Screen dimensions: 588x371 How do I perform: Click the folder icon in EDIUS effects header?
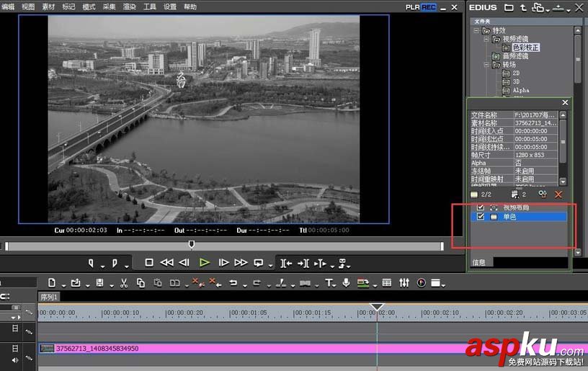click(509, 8)
